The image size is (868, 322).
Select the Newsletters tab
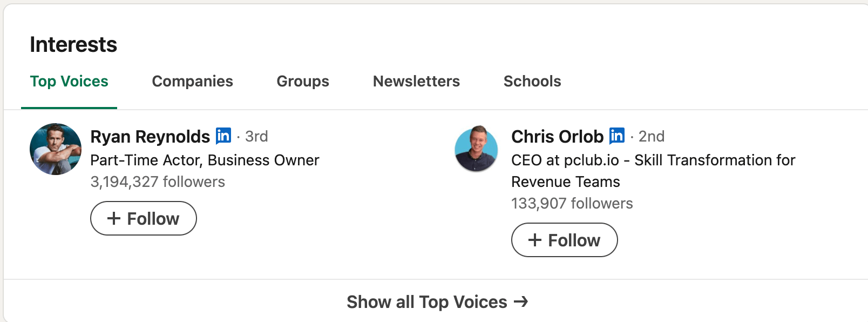(416, 82)
